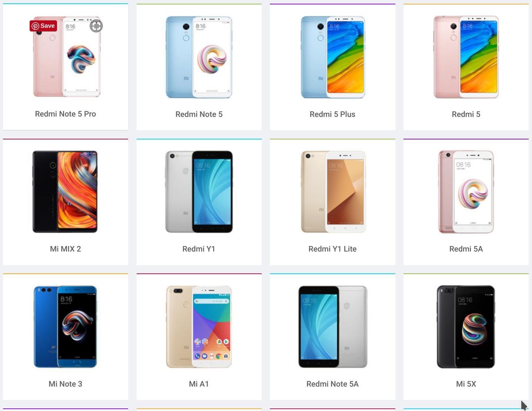Open the Mi MIX 2 link
Image resolution: width=532 pixels, height=411 pixels.
coord(66,249)
